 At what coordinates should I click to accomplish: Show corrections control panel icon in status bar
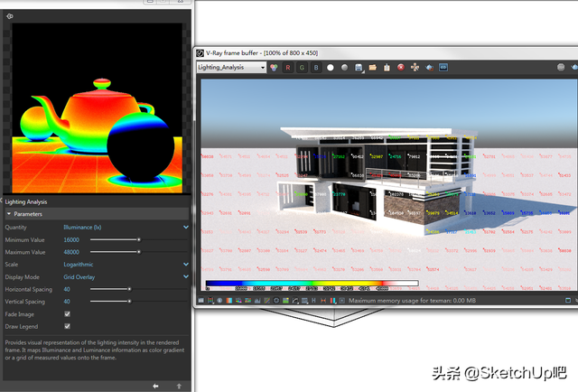(x=200, y=301)
